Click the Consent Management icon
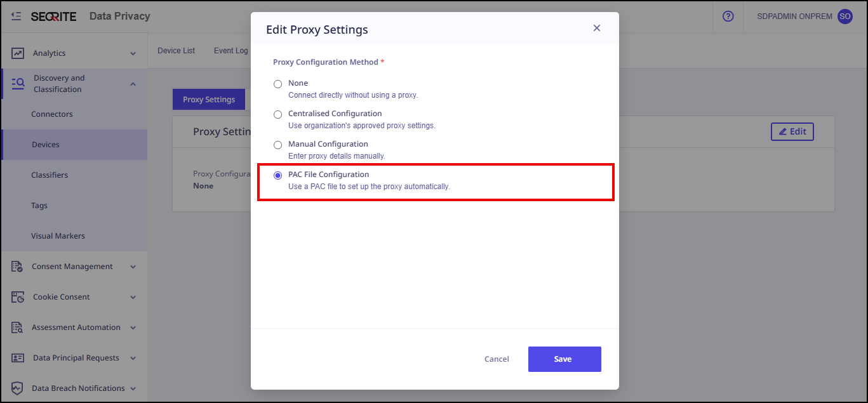The image size is (868, 403). [x=18, y=267]
